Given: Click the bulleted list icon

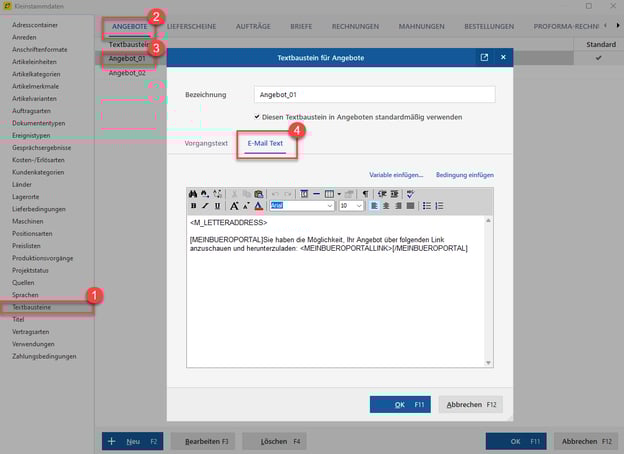Looking at the screenshot, I should tap(426, 206).
